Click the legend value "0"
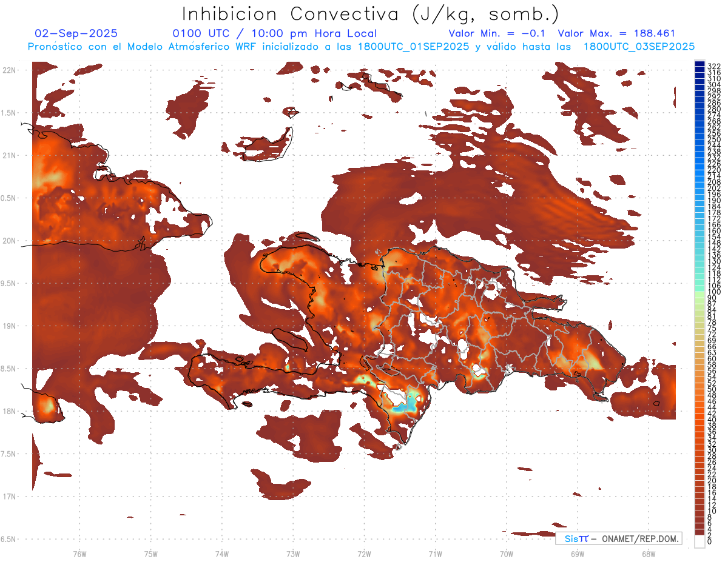 [x=710, y=541]
